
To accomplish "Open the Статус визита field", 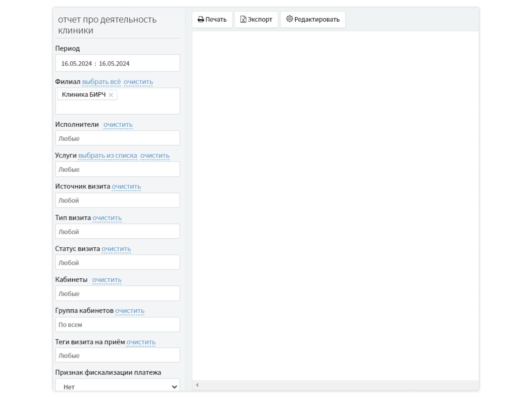I will pyautogui.click(x=117, y=263).
